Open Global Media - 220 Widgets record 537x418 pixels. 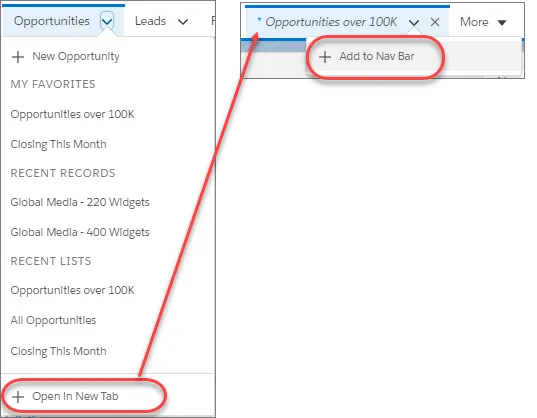click(80, 202)
